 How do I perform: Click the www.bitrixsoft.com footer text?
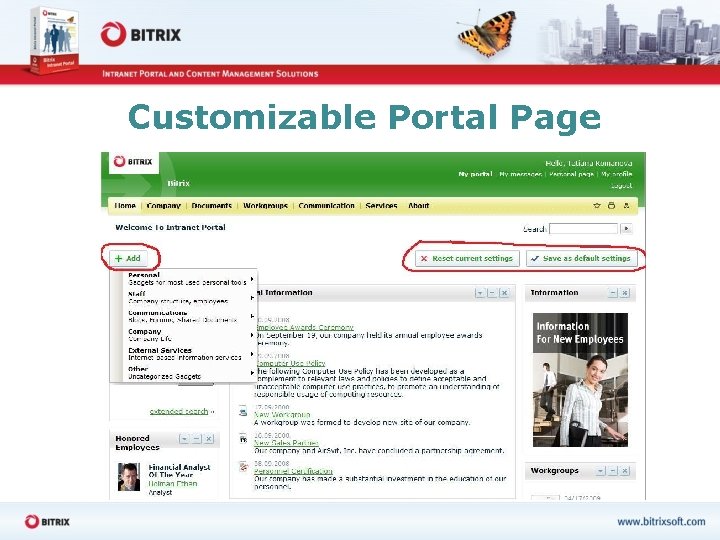tap(661, 522)
